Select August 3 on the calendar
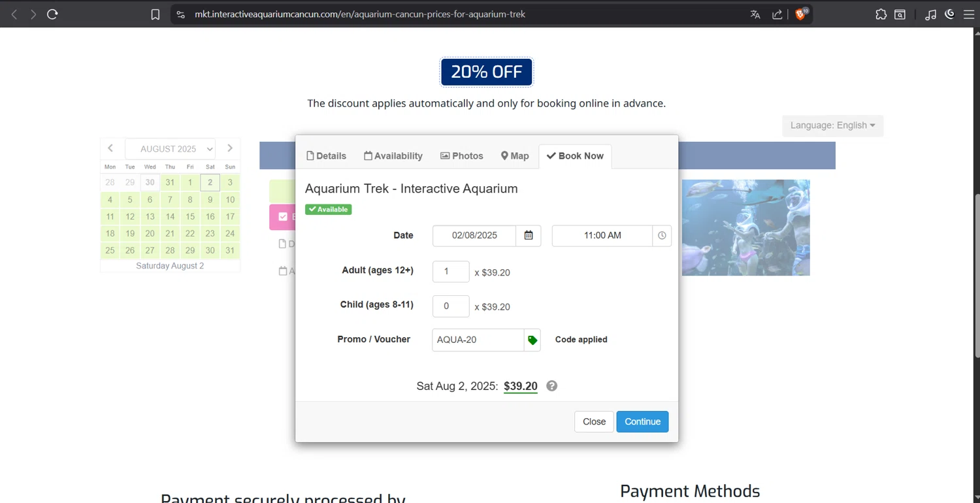Screen dimensions: 980x503 (x=230, y=182)
